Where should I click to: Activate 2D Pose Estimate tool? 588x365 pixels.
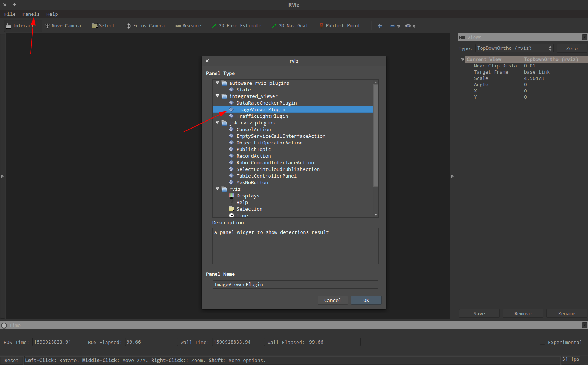click(236, 26)
